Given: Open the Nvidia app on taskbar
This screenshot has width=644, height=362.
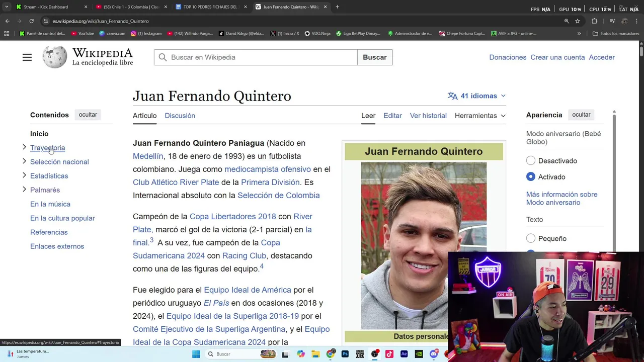Looking at the screenshot, I should click(419, 354).
